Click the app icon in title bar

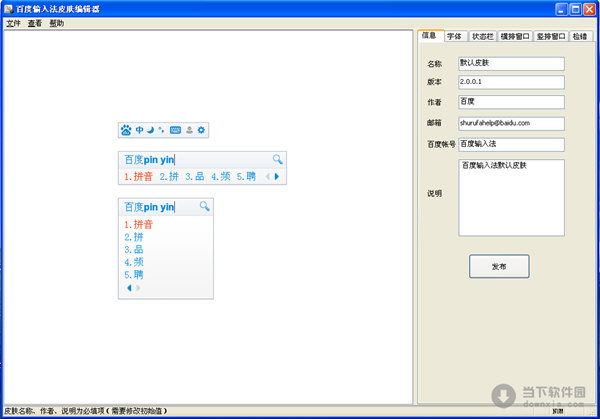8,9
